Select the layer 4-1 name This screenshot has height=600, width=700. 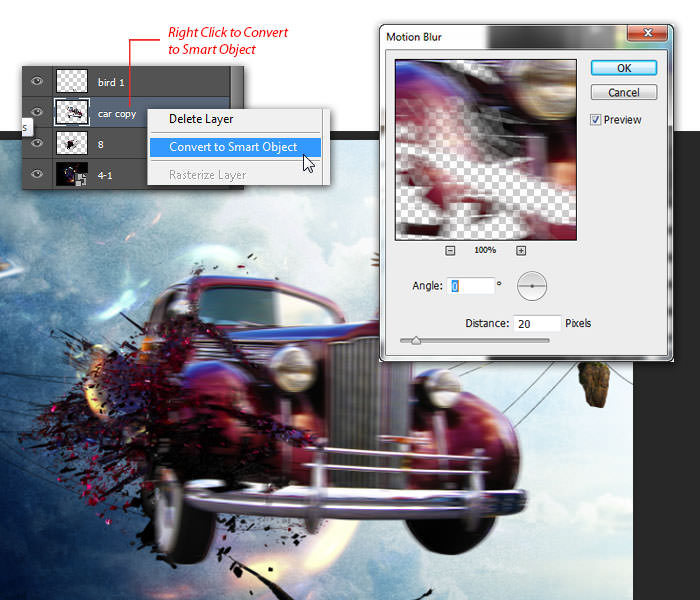(105, 175)
